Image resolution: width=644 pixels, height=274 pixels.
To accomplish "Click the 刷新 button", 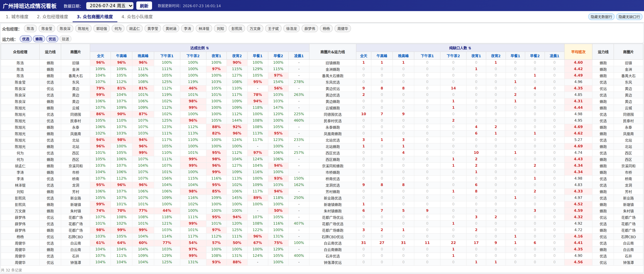I will [x=144, y=6].
